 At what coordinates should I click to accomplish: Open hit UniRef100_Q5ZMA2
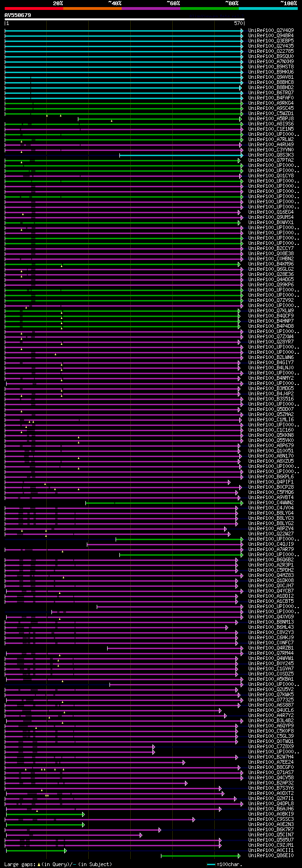point(271,414)
